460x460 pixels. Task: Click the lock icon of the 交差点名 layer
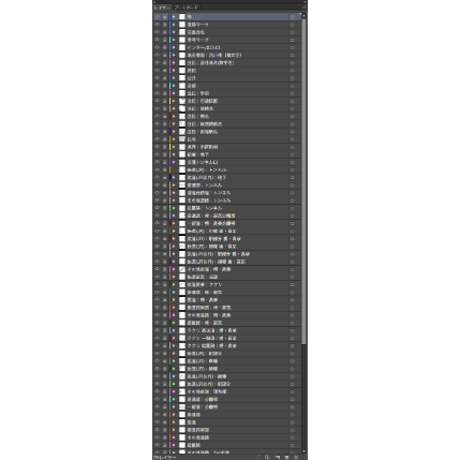tap(164, 32)
